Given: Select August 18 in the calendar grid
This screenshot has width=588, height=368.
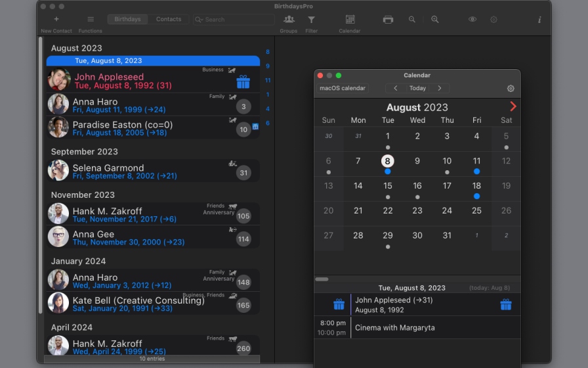Looking at the screenshot, I should pyautogui.click(x=476, y=189).
